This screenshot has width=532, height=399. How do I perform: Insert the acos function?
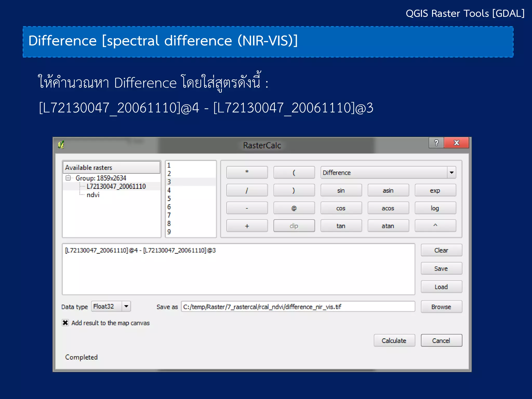pyautogui.click(x=388, y=208)
